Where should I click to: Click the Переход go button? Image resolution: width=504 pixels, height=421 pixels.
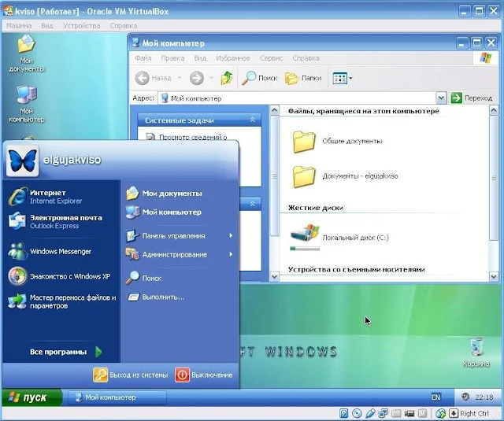tap(472, 98)
